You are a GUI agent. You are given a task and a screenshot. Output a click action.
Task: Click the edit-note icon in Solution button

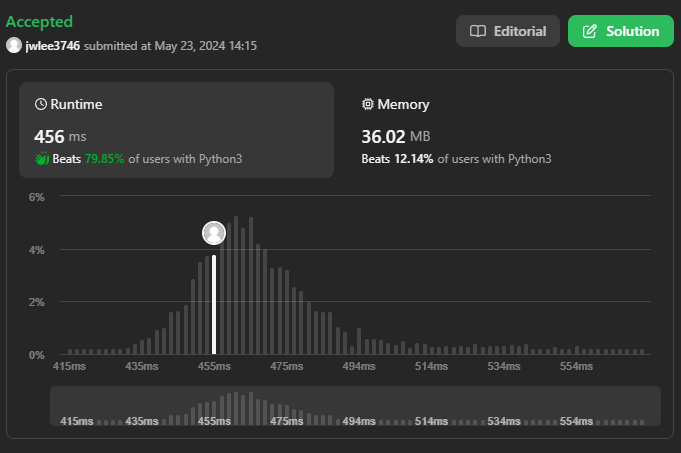tap(589, 31)
